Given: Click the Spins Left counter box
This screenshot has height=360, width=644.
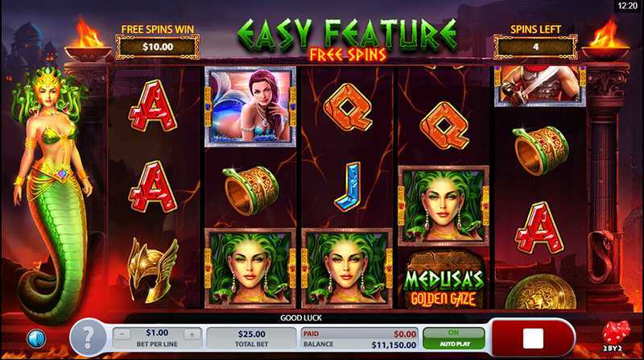Looking at the screenshot, I should pyautogui.click(x=535, y=47).
